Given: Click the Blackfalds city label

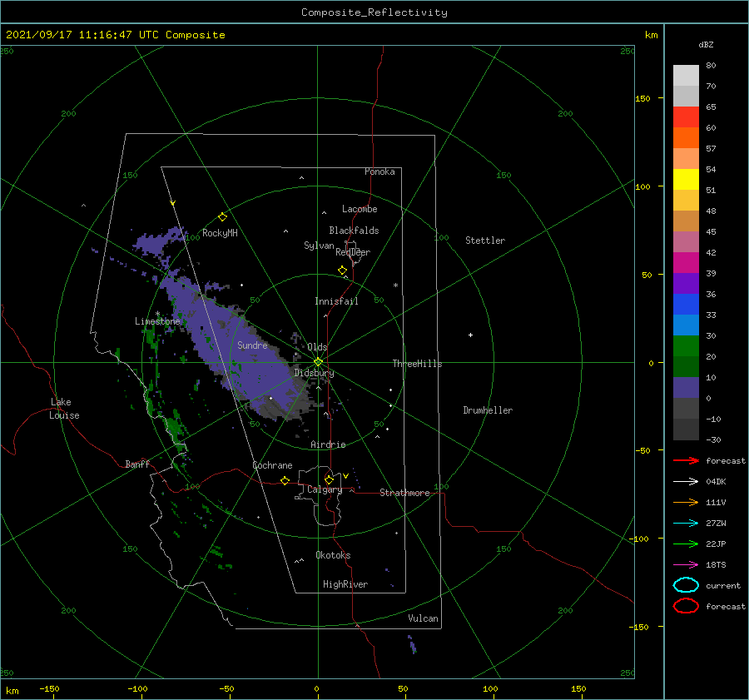Looking at the screenshot, I should tap(354, 231).
